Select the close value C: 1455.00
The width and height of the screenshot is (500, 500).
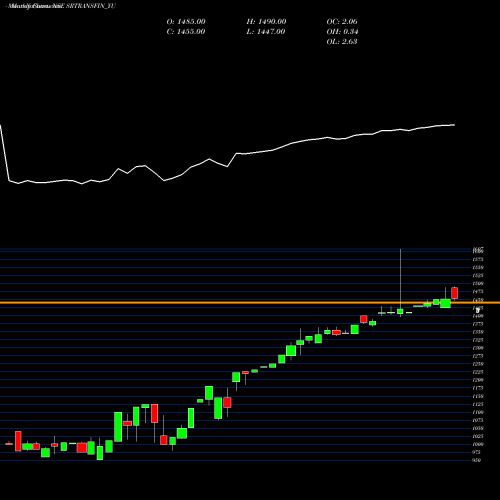186,32
